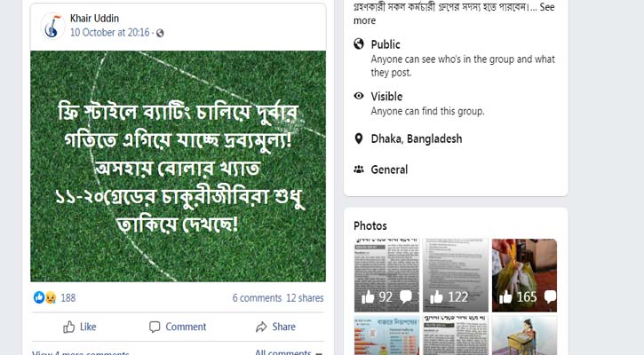The width and height of the screenshot is (644, 355).
Task: Click the Visible eye icon
Action: [359, 96]
